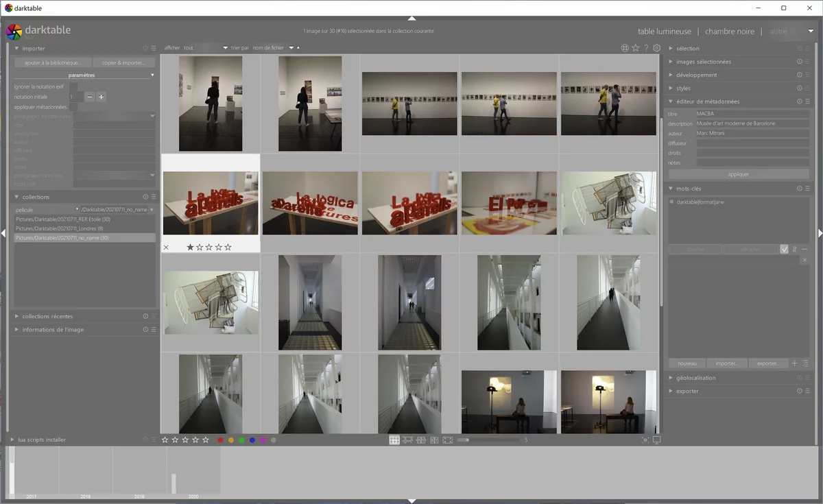Expand collections récentes module
This screenshot has height=504, width=823.
tap(16, 317)
